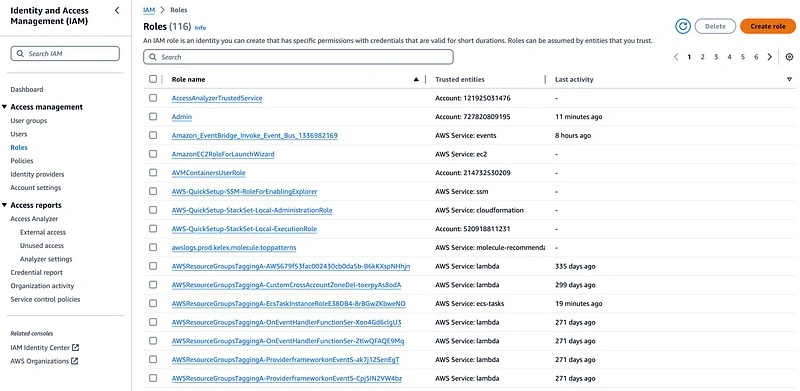Go to page 3 of roles
Viewport: 800px width, 391px height.
tap(716, 57)
